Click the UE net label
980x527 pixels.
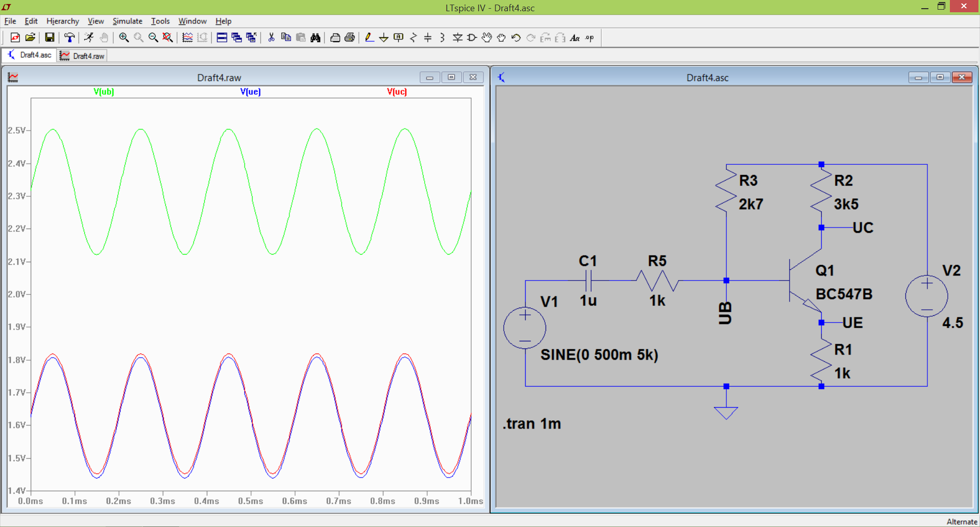pyautogui.click(x=852, y=322)
